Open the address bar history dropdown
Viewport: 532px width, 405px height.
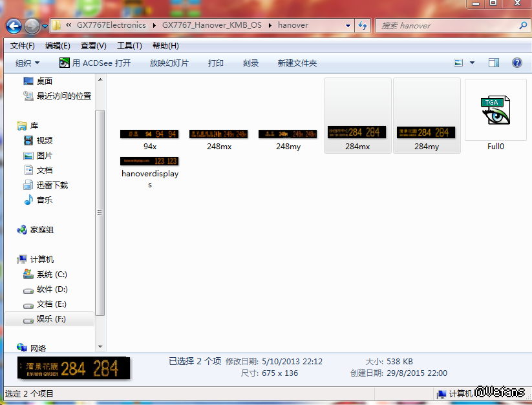[x=348, y=26]
